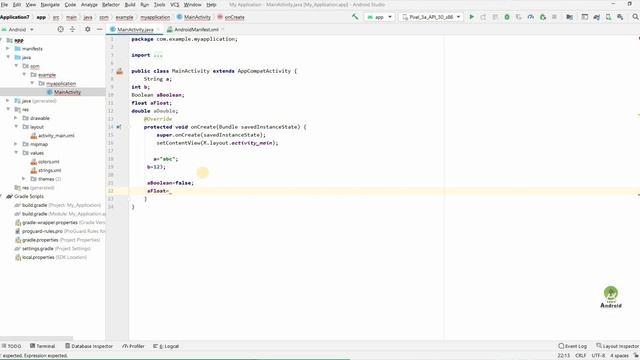Viewport: 640px width, 360px height.
Task: Select gradle.properties in project tree
Action: (40, 240)
